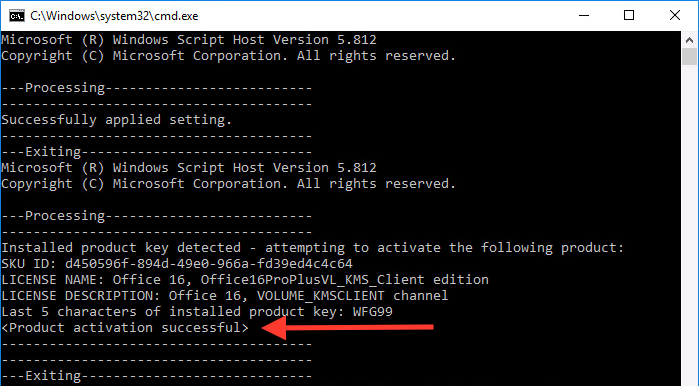699x386 pixels.
Task: Click the first ---Processing--- line
Action: [x=156, y=88]
